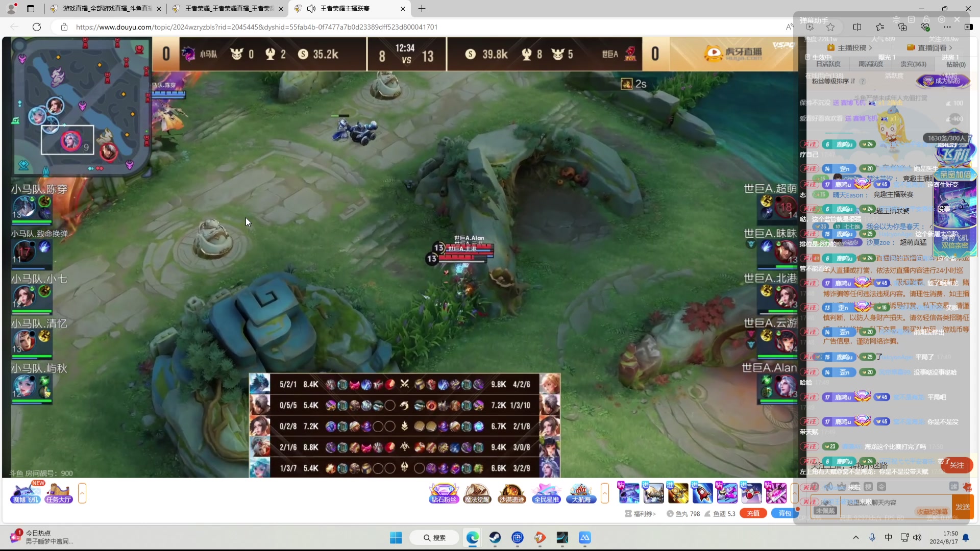The image size is (980, 551).
Task: Toggle split screen view in Edge
Action: [x=857, y=27]
